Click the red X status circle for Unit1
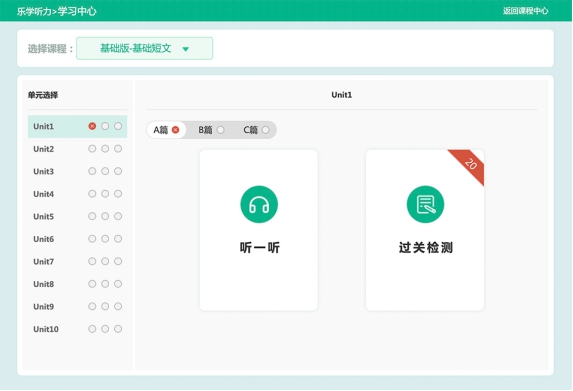 point(92,126)
